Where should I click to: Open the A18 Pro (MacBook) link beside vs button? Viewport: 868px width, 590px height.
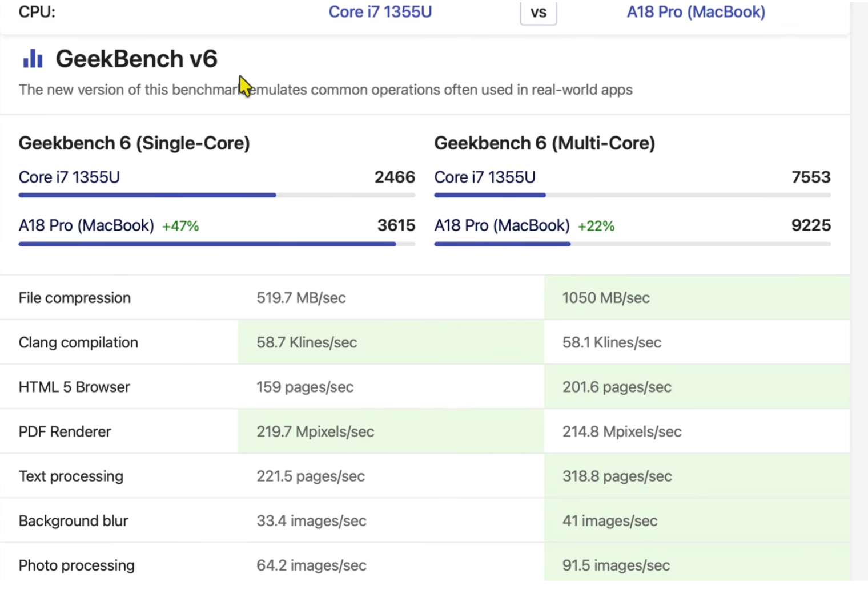point(696,12)
